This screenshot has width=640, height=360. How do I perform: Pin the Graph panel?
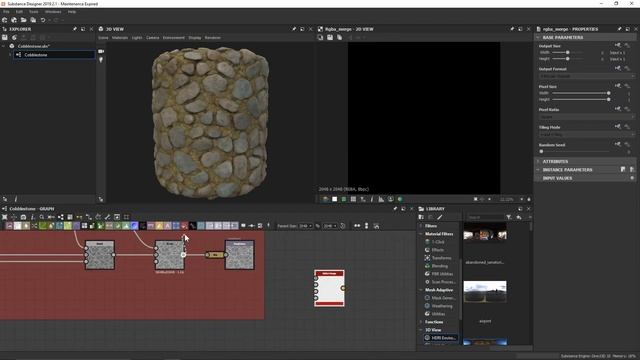[395, 209]
